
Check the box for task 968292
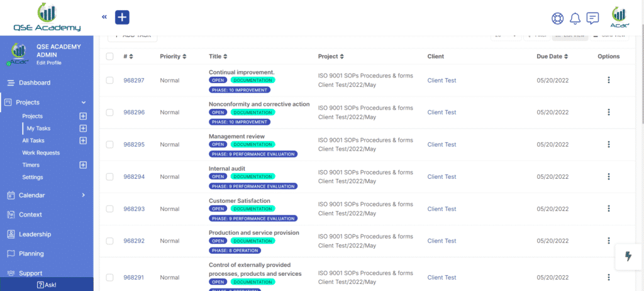(x=109, y=241)
